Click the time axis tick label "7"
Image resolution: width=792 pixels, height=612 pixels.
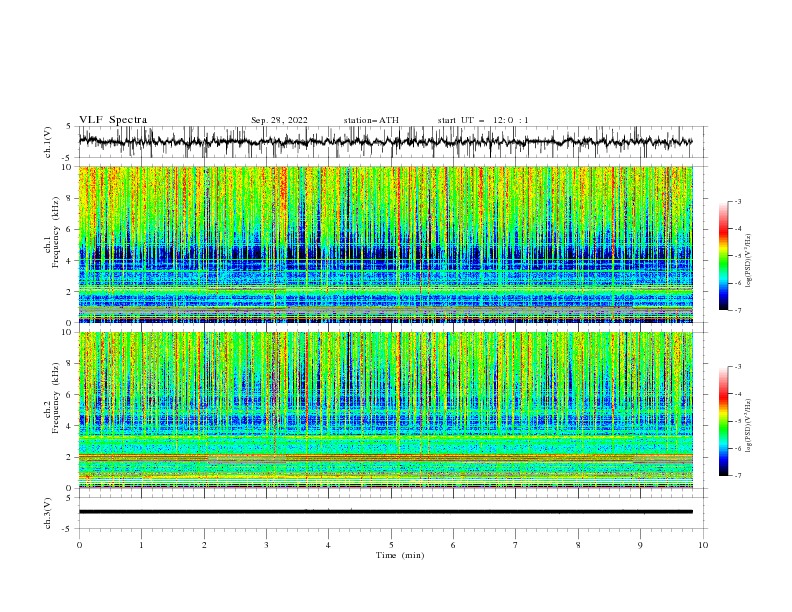coord(516,545)
